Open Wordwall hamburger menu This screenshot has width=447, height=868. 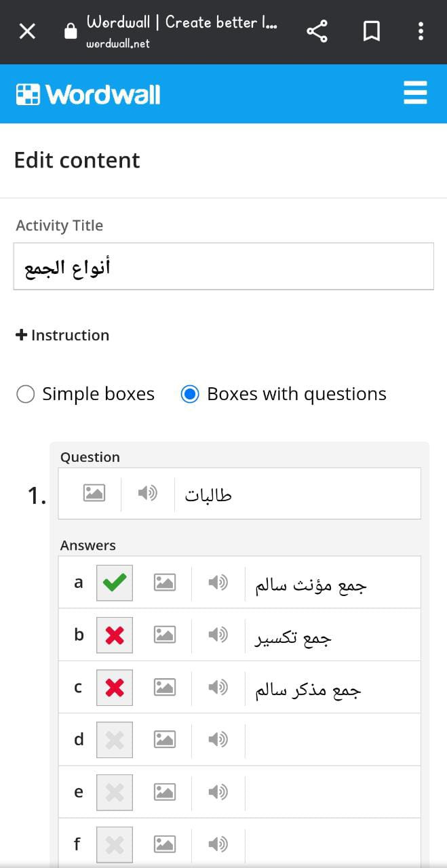tap(415, 92)
